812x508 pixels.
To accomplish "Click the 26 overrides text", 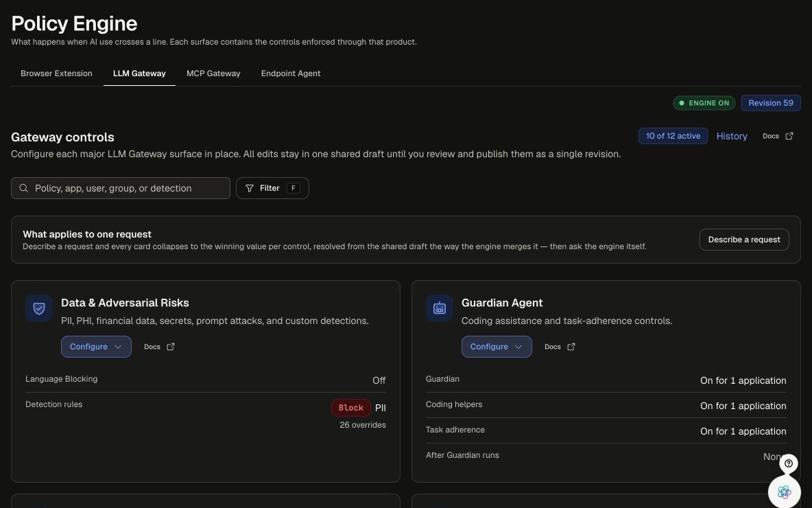I will coord(363,425).
